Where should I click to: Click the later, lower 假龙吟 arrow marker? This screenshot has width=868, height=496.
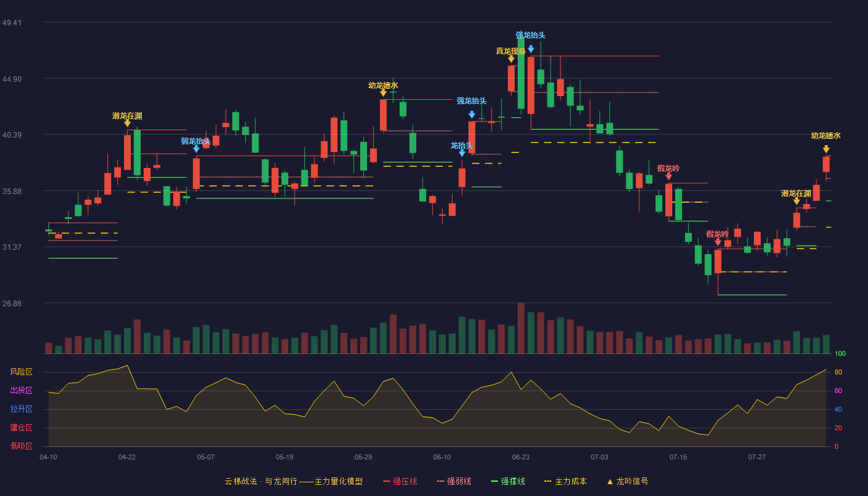click(x=718, y=242)
